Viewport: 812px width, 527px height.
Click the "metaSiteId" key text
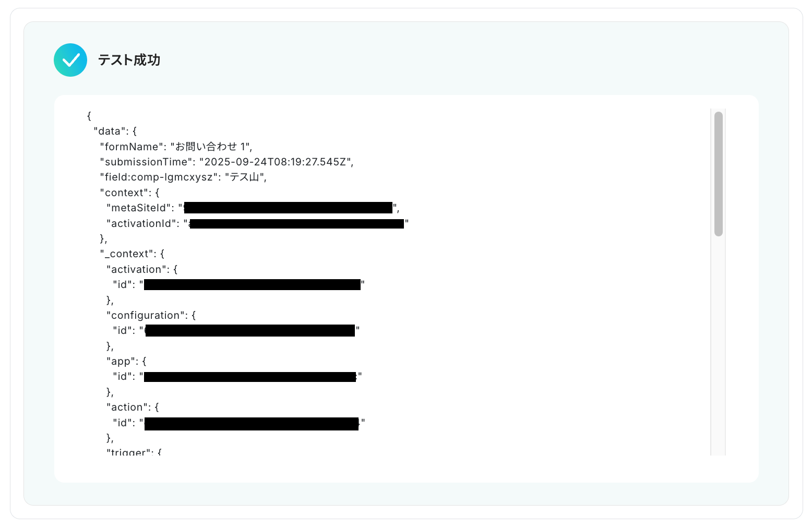tap(140, 208)
